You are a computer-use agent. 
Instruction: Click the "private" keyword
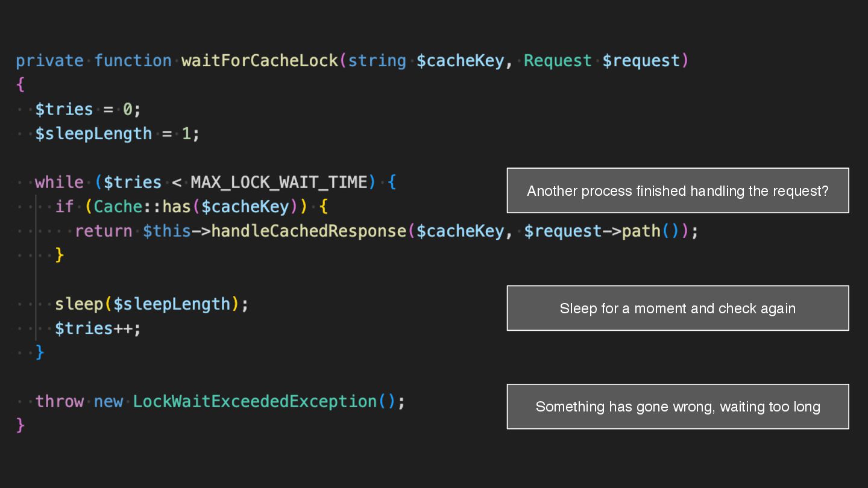coord(49,61)
